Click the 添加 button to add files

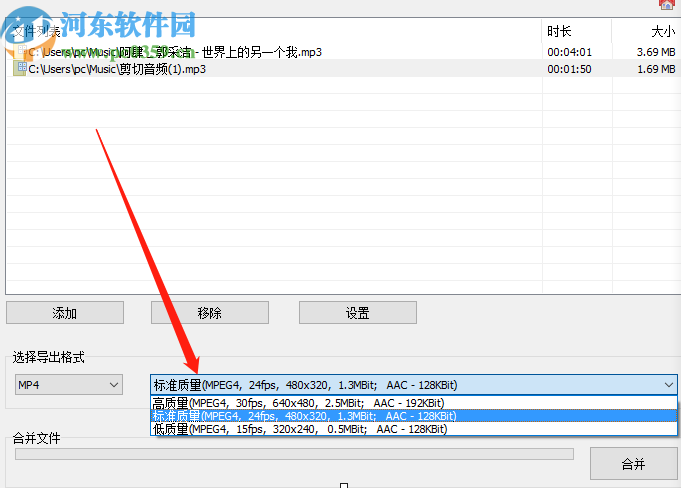pyautogui.click(x=65, y=313)
